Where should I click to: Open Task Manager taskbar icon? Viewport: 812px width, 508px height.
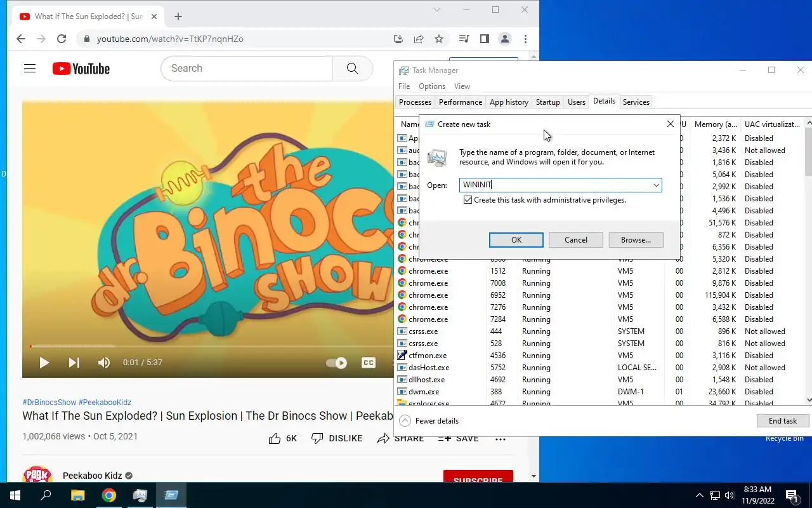(x=140, y=495)
